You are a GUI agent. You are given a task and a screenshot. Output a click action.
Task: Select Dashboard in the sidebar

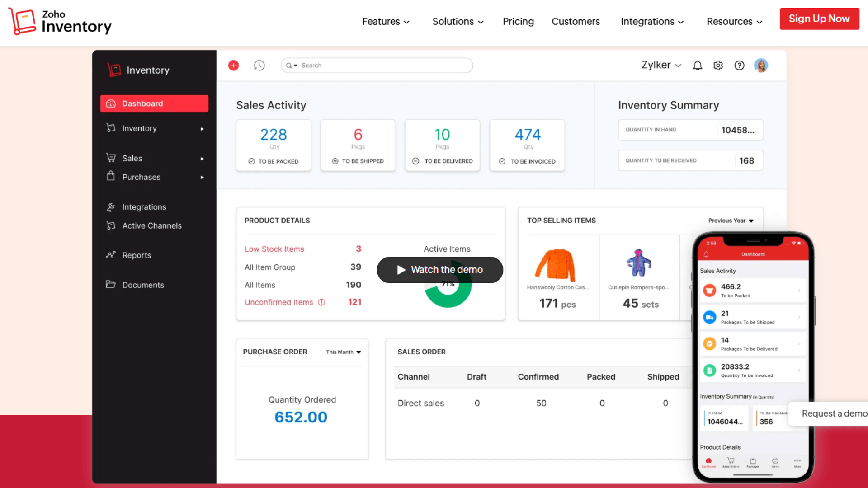tap(154, 103)
